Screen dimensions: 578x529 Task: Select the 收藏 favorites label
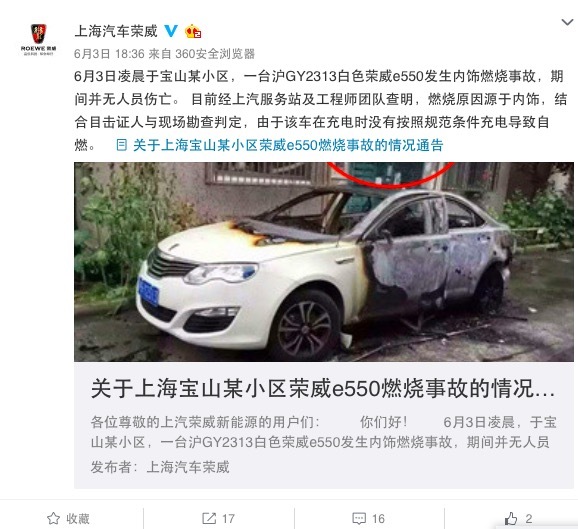point(78,519)
